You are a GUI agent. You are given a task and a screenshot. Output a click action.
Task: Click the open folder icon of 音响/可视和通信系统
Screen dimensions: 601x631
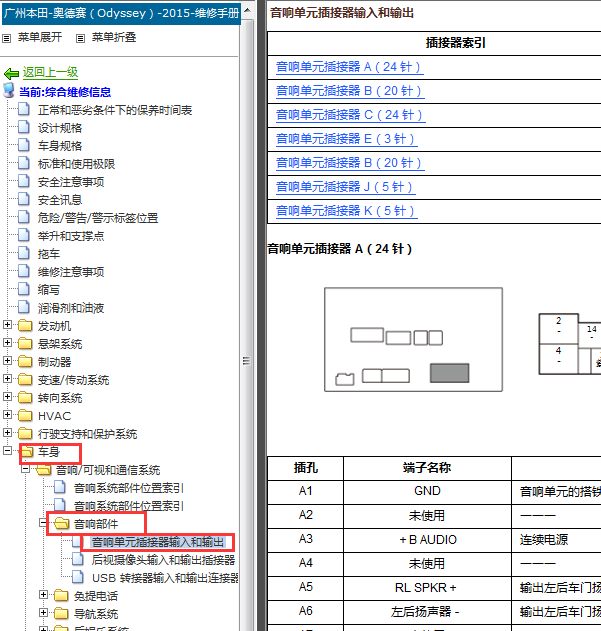pyautogui.click(x=43, y=469)
